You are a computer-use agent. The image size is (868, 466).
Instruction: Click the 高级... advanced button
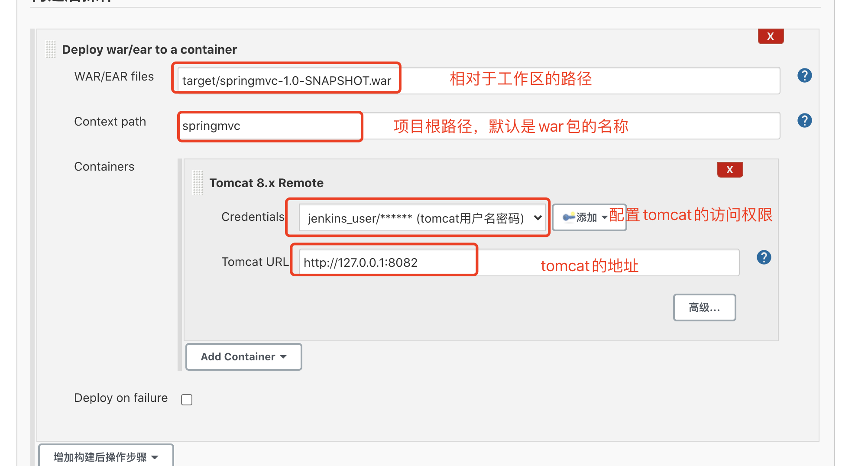pos(704,307)
